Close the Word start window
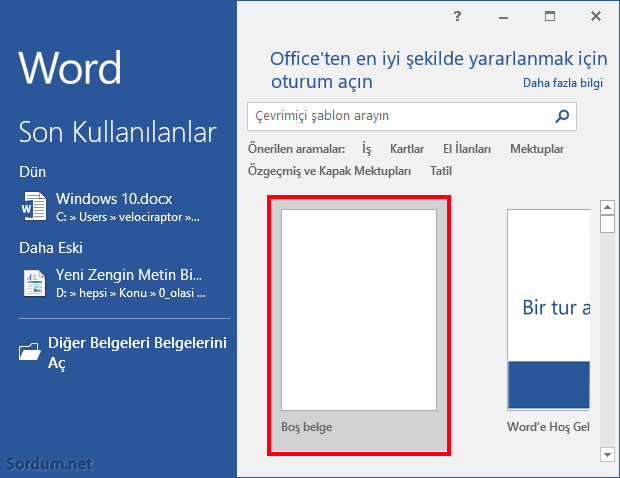 [x=596, y=16]
